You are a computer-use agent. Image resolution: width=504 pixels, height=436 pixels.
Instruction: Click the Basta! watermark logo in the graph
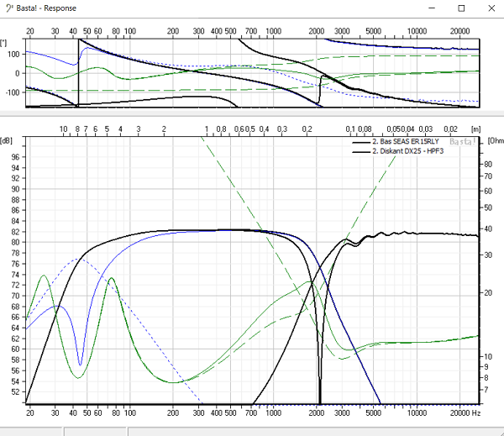pos(462,142)
